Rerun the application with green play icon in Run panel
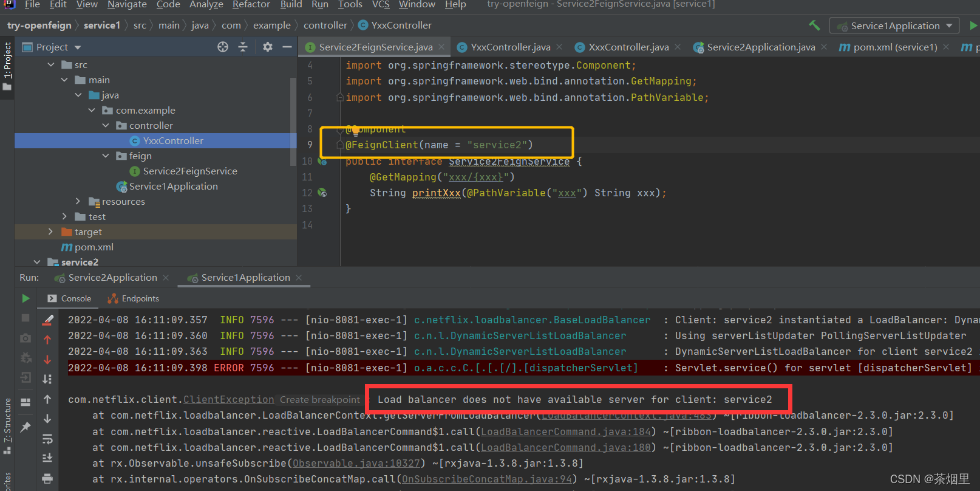 click(26, 298)
